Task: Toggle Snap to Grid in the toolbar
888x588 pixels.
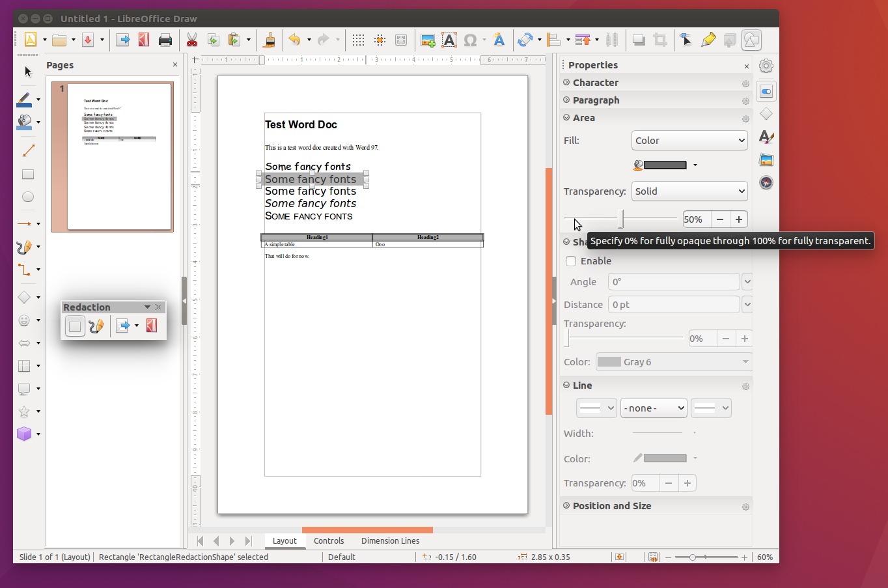Action: pos(380,40)
